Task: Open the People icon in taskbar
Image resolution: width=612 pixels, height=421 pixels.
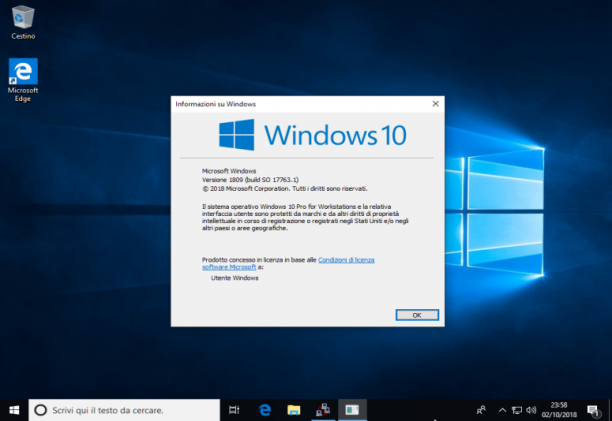Action: 481,410
